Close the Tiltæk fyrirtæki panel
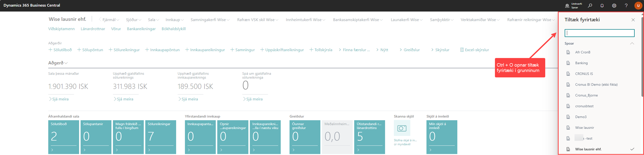Image resolution: width=644 pixels, height=155 pixels. tap(633, 20)
